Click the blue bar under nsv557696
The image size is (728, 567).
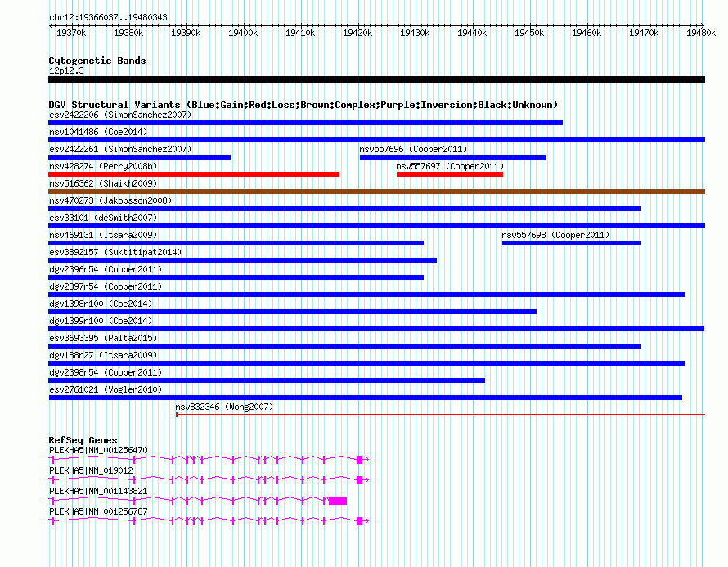click(453, 157)
